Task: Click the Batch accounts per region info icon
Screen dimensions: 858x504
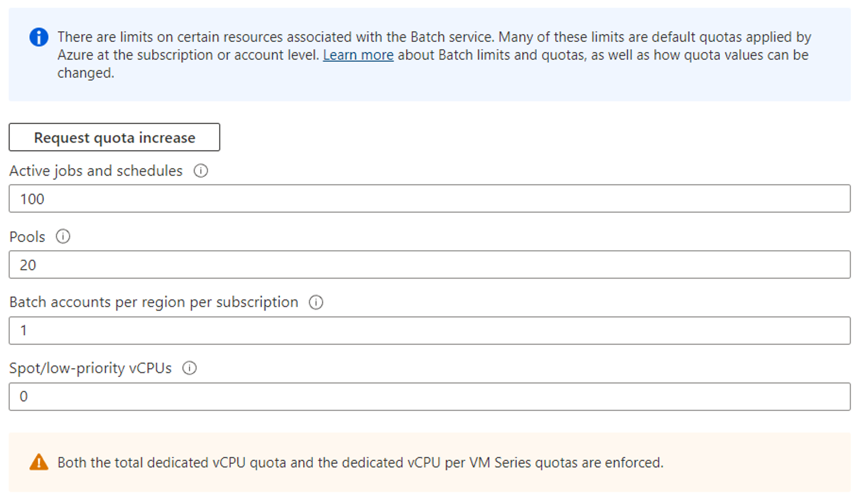Action: point(316,302)
